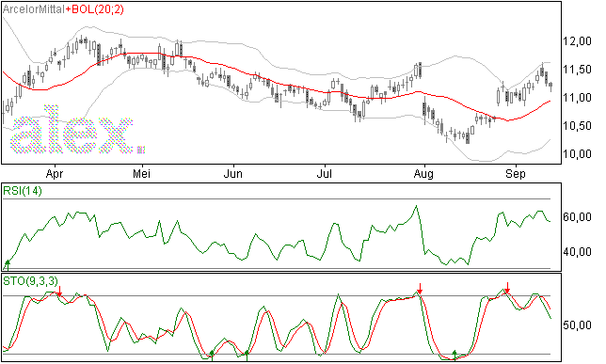The width and height of the screenshot is (606, 364).
Task: Click the green stochastic buy arrow just before Jun
Action: 212,355
